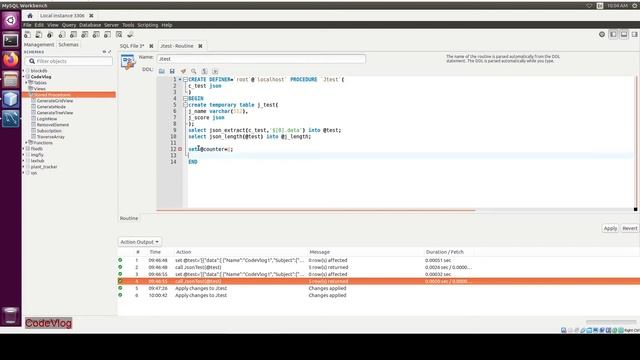The height and width of the screenshot is (360, 640).
Task: Select the GenerateGridView stored procedure
Action: [55, 101]
